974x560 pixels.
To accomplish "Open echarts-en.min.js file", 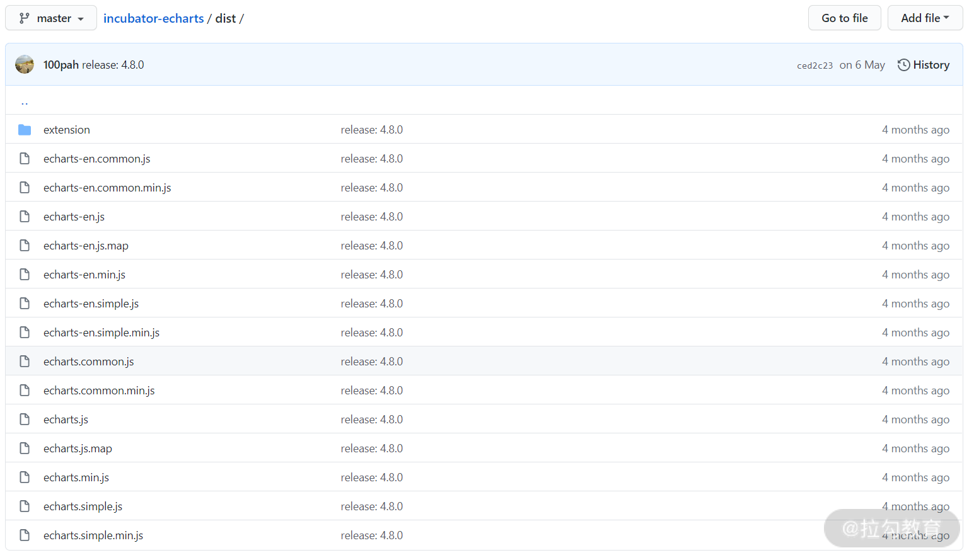I will tap(84, 275).
